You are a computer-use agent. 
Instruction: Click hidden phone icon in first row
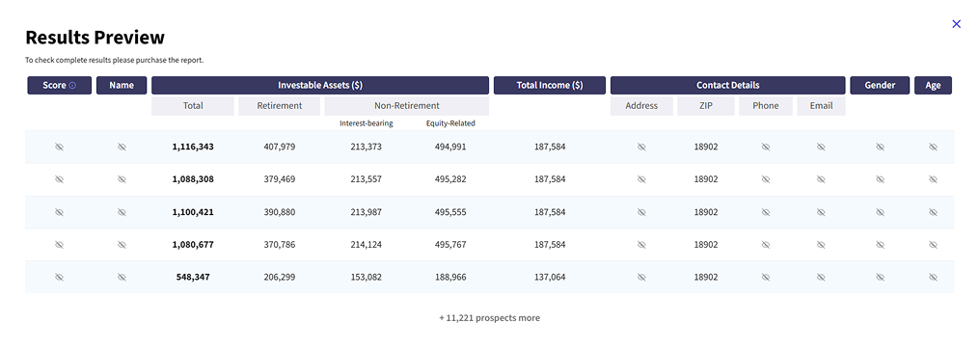[766, 147]
